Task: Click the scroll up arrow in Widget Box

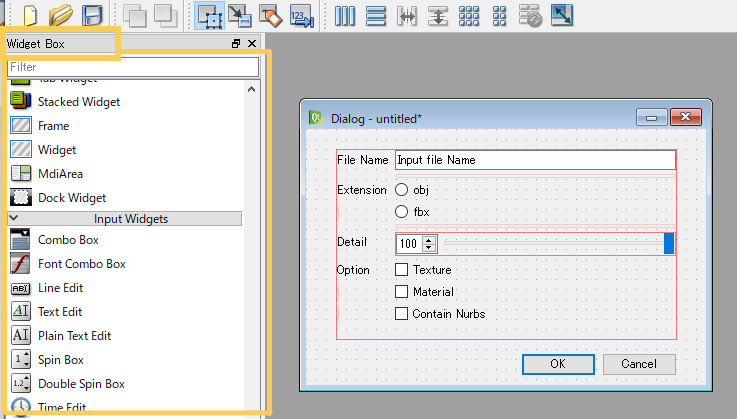Action: pyautogui.click(x=251, y=89)
